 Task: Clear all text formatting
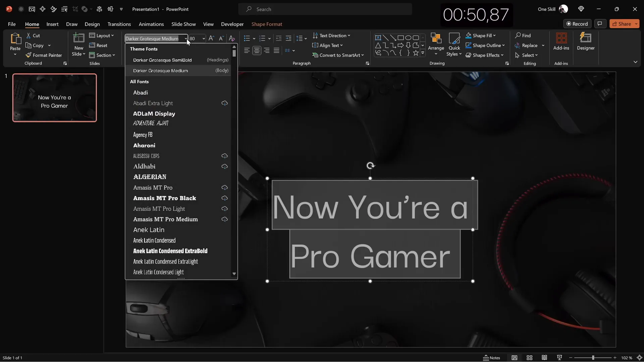232,38
